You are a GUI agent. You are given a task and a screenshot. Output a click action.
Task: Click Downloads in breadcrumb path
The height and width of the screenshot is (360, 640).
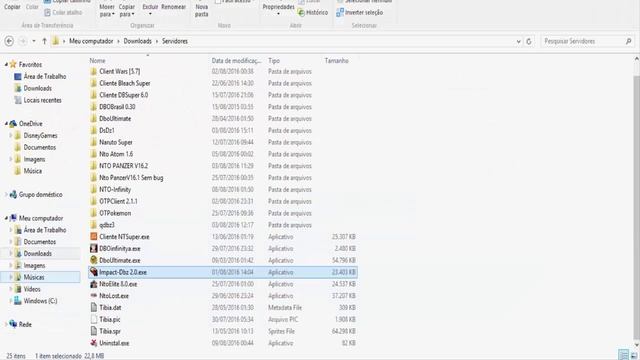(138, 41)
